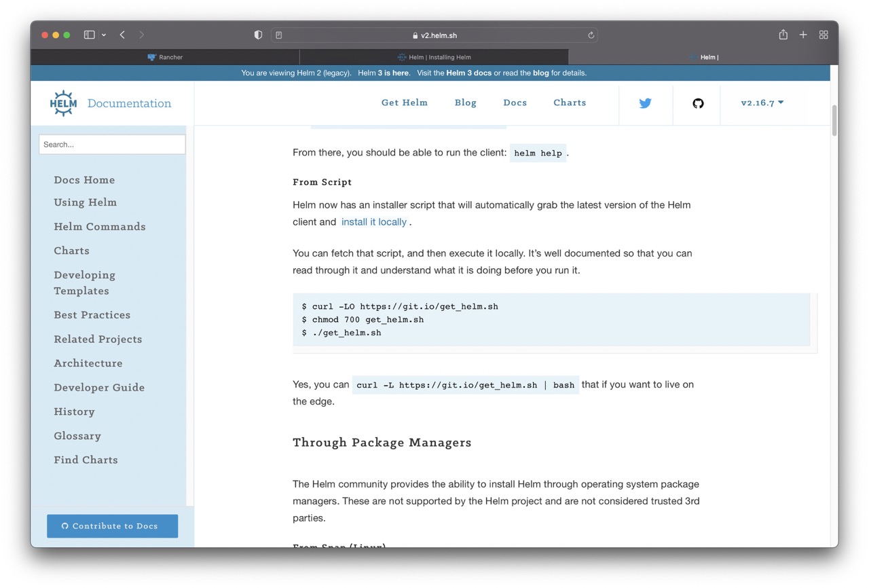The height and width of the screenshot is (588, 869).
Task: Open sidebar options chevron dropdown
Action: [x=104, y=35]
